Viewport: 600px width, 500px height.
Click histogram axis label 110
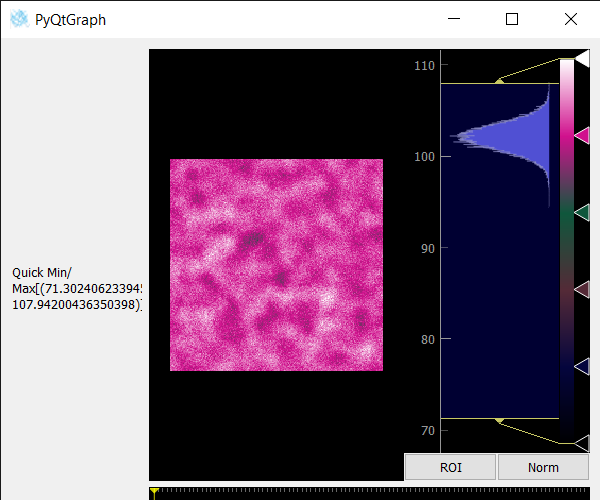pos(424,65)
